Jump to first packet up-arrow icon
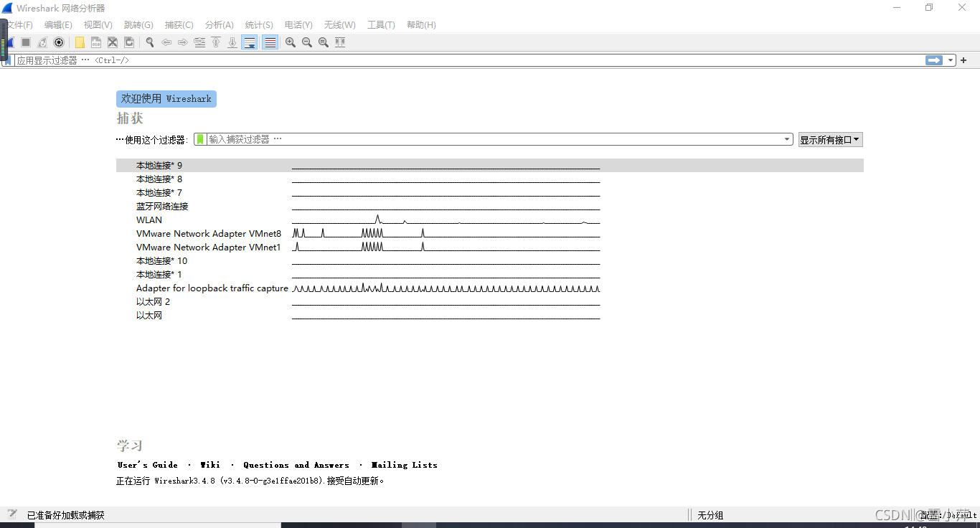 tap(216, 42)
